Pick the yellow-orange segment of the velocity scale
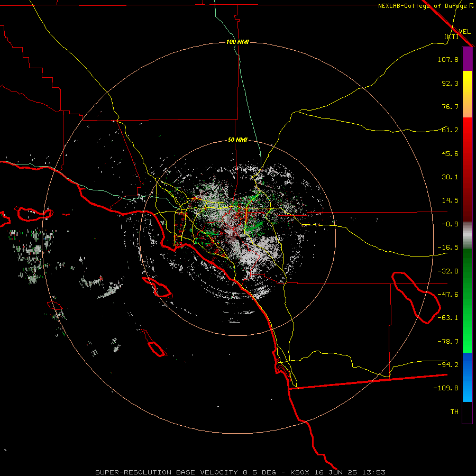Screen dimensions: 476x476 point(467,95)
